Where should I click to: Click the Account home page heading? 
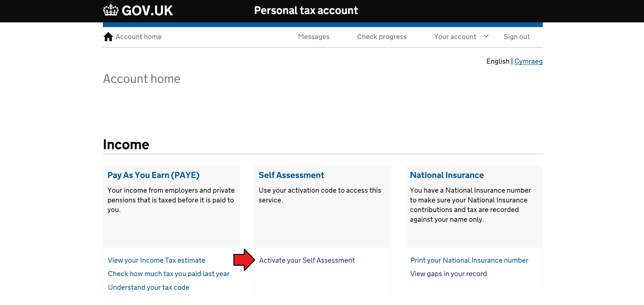click(142, 79)
